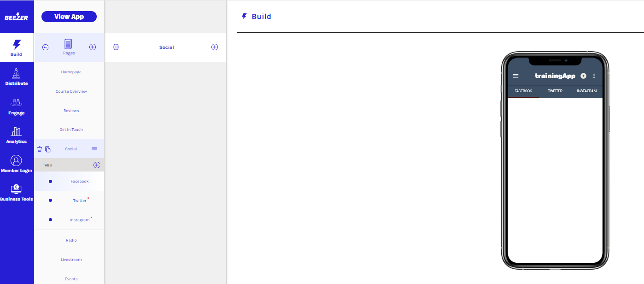Open the Course Overview page
Viewport: 644px width, 284px height.
71,91
